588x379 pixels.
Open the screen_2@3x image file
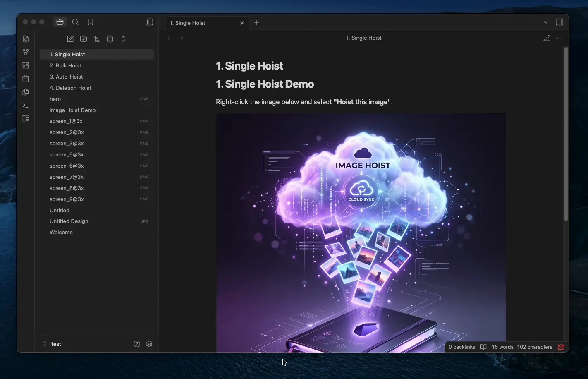[97, 132]
